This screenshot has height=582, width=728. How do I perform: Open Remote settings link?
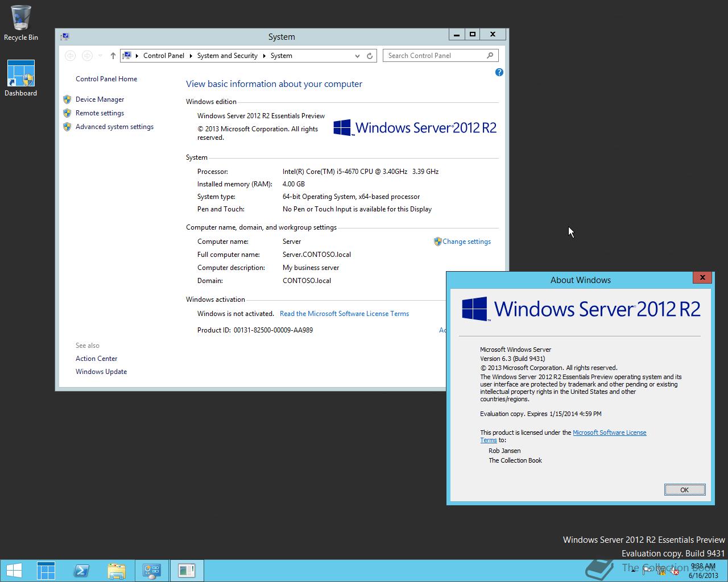click(x=100, y=113)
